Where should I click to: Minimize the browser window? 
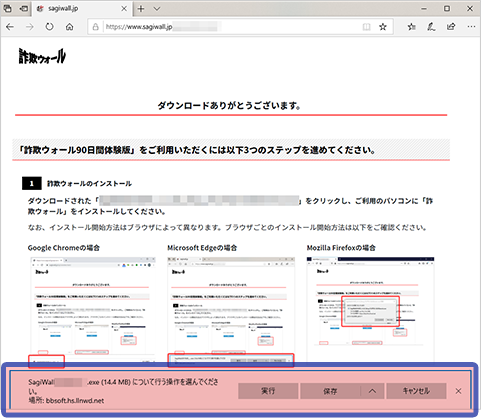424,9
